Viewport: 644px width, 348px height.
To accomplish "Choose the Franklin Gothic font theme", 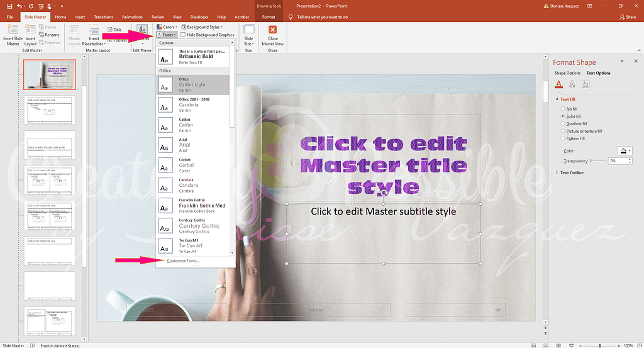I will tap(192, 206).
